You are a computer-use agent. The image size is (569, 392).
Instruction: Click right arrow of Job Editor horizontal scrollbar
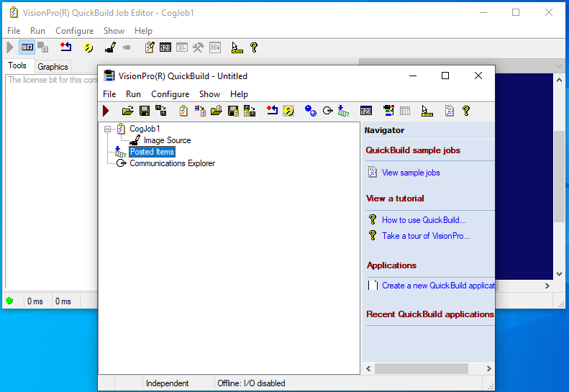pyautogui.click(x=547, y=286)
